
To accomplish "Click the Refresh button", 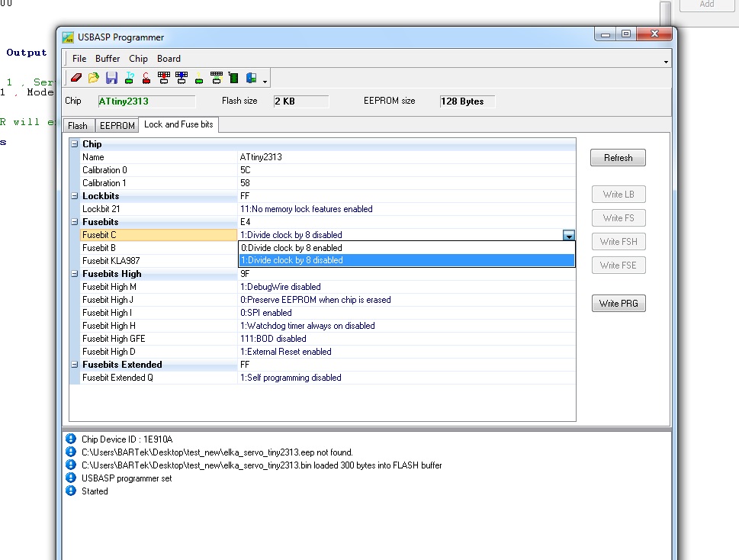I will click(x=618, y=158).
